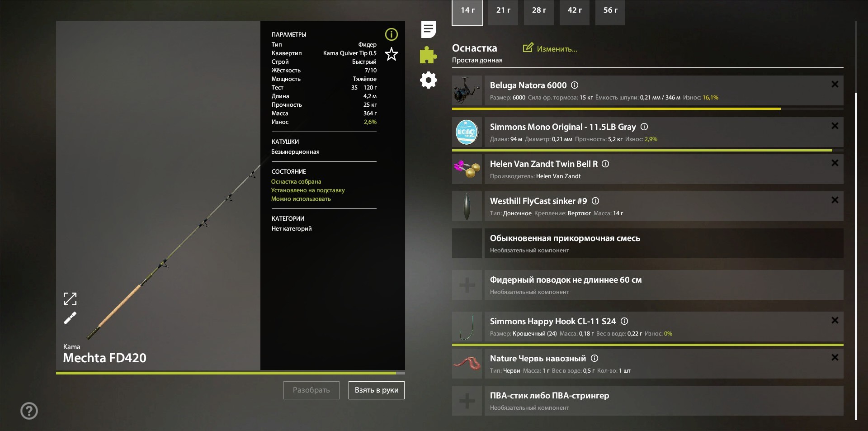The image size is (868, 431).
Task: Open the help question mark icon
Action: [x=29, y=411]
